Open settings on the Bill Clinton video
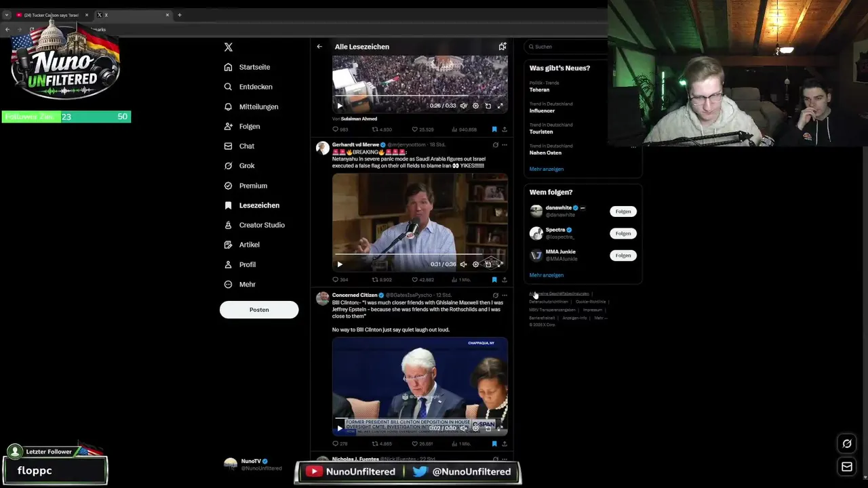The width and height of the screenshot is (868, 488). click(x=475, y=428)
